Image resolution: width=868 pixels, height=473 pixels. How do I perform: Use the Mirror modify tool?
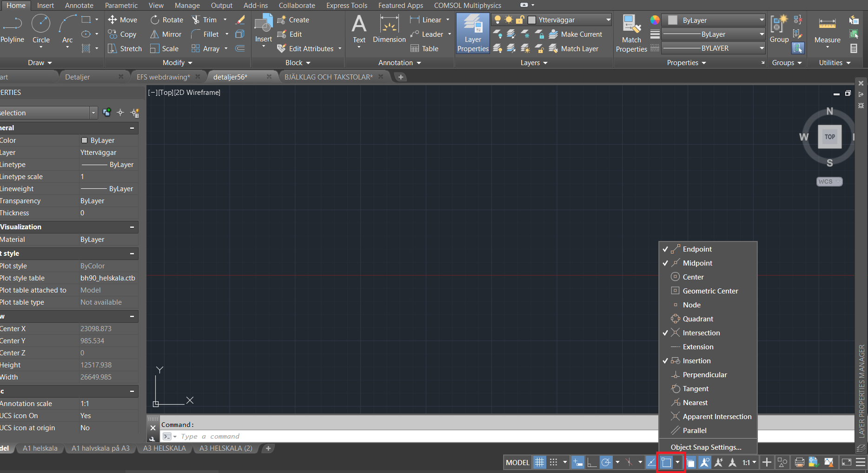[x=166, y=34]
